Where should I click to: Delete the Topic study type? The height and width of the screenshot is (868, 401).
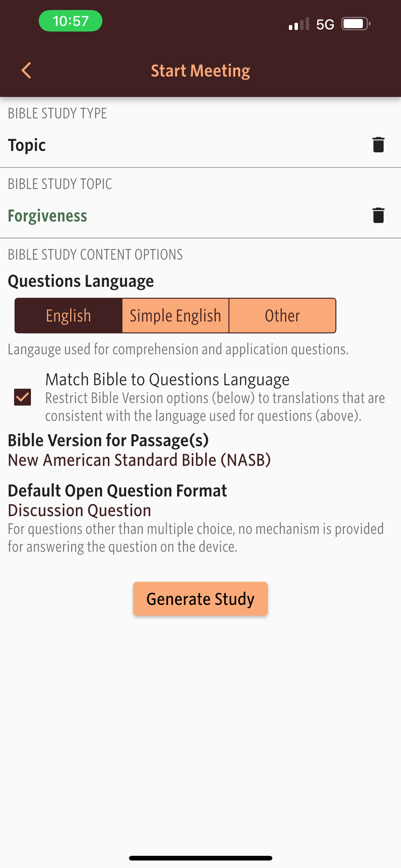click(378, 145)
